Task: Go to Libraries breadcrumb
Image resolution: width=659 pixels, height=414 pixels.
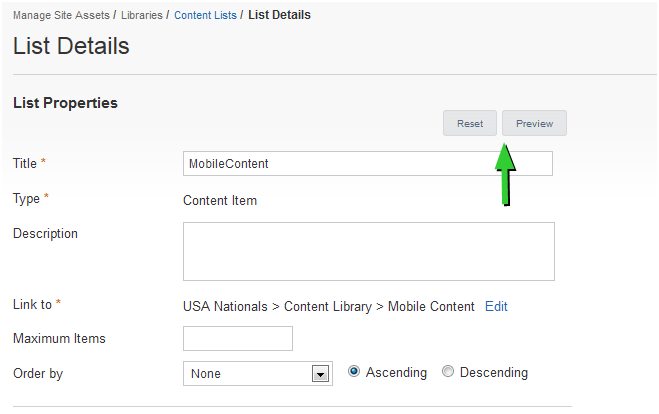Action: pyautogui.click(x=142, y=15)
